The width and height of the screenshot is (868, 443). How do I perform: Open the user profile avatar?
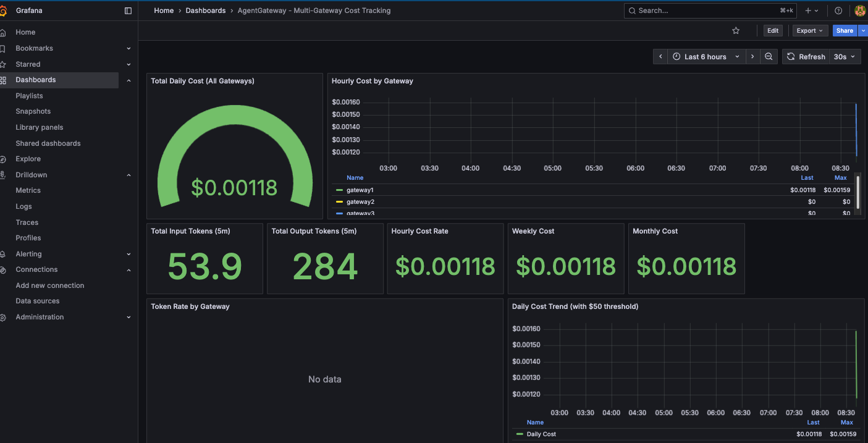(x=859, y=11)
